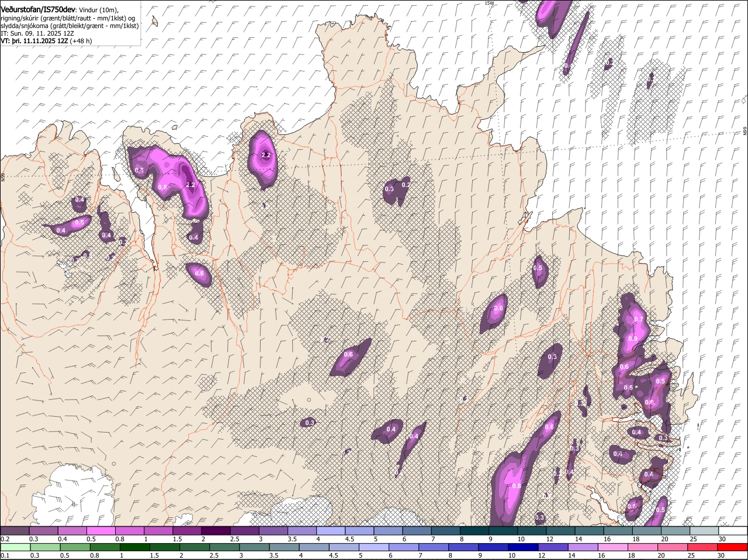Click the '0.2' label in the upper legend

[x=5, y=538]
